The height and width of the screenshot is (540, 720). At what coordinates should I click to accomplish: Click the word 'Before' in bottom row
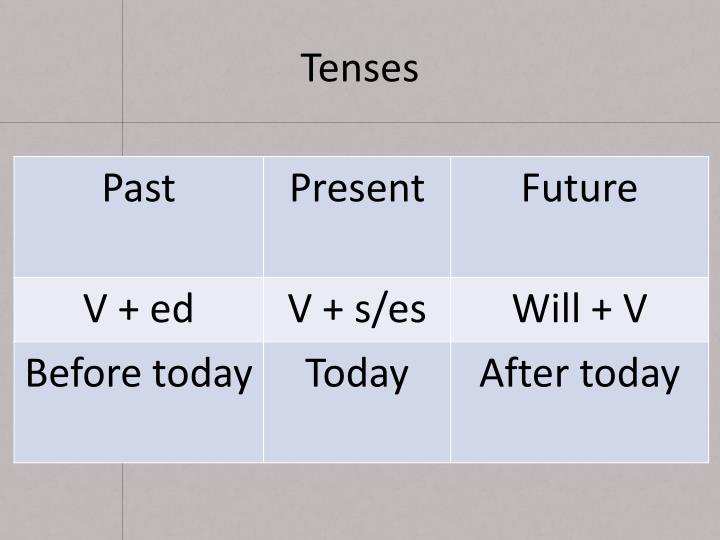point(84,373)
